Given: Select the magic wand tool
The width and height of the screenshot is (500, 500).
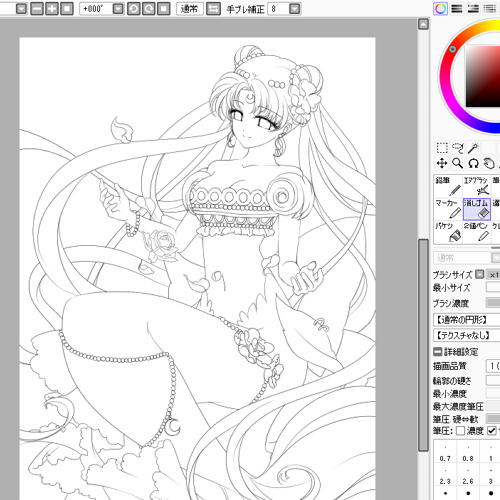Looking at the screenshot, I should 473,147.
